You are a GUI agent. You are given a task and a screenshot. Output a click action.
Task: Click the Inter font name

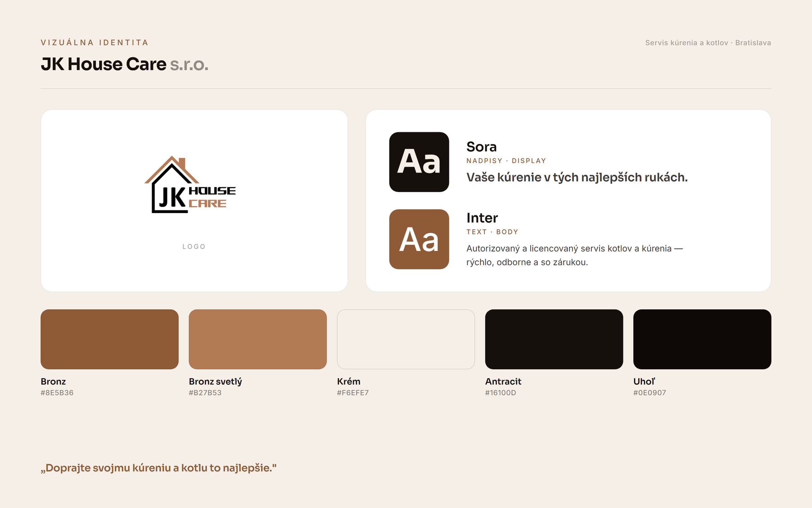[x=482, y=218]
